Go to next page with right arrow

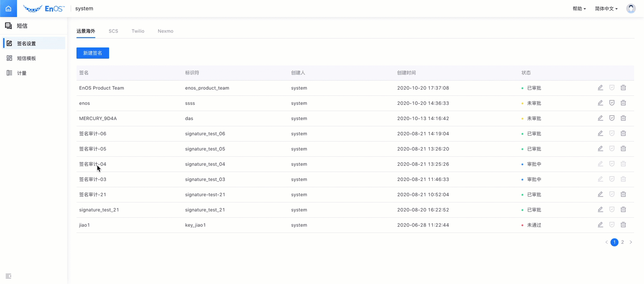pyautogui.click(x=631, y=242)
